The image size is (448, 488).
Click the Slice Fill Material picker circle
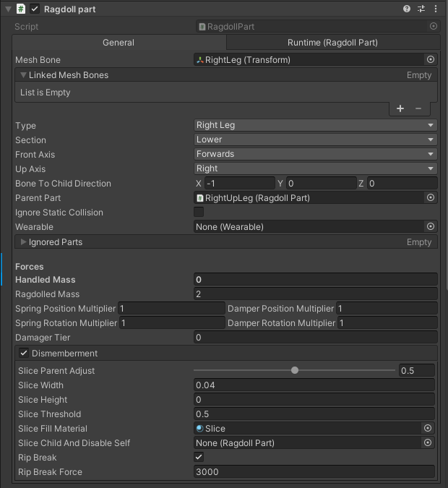[x=428, y=428]
